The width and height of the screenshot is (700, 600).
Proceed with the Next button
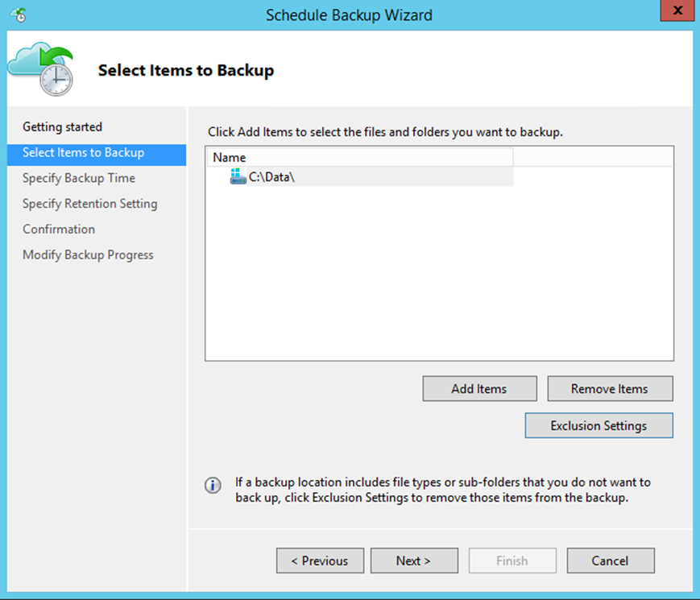[x=414, y=561]
